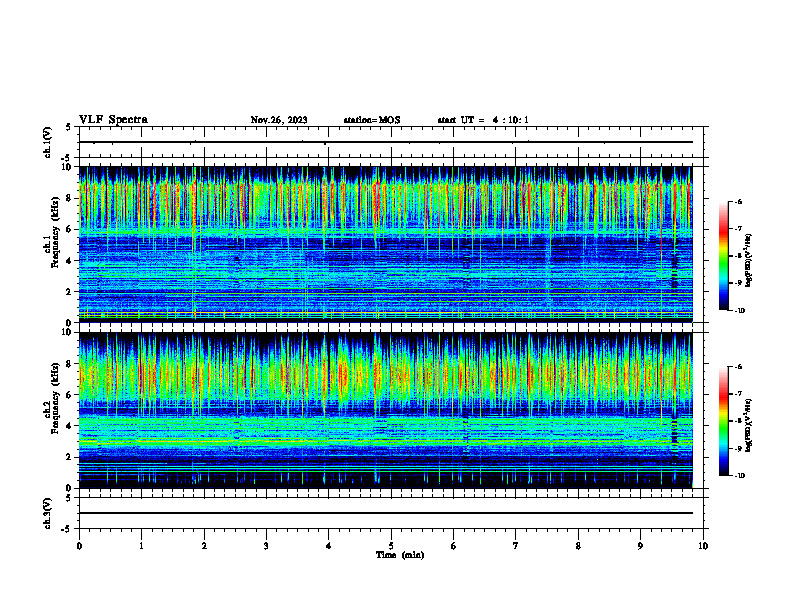
Task: Select the date label "Nov.26, 2023"
Action: (x=279, y=120)
